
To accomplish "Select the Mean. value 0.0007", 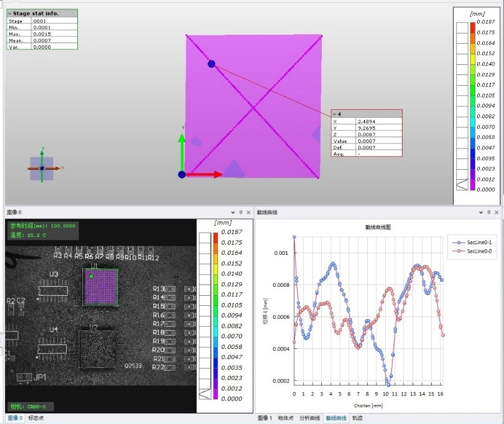I will click(42, 40).
